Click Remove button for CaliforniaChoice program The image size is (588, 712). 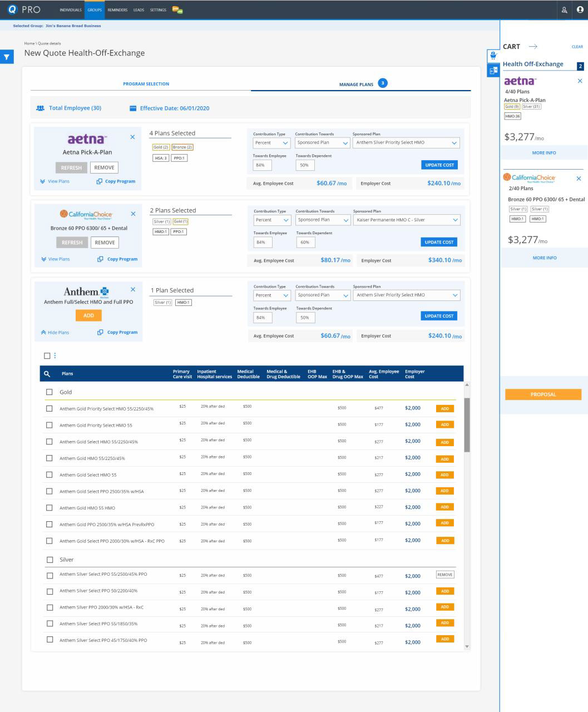[x=105, y=243]
